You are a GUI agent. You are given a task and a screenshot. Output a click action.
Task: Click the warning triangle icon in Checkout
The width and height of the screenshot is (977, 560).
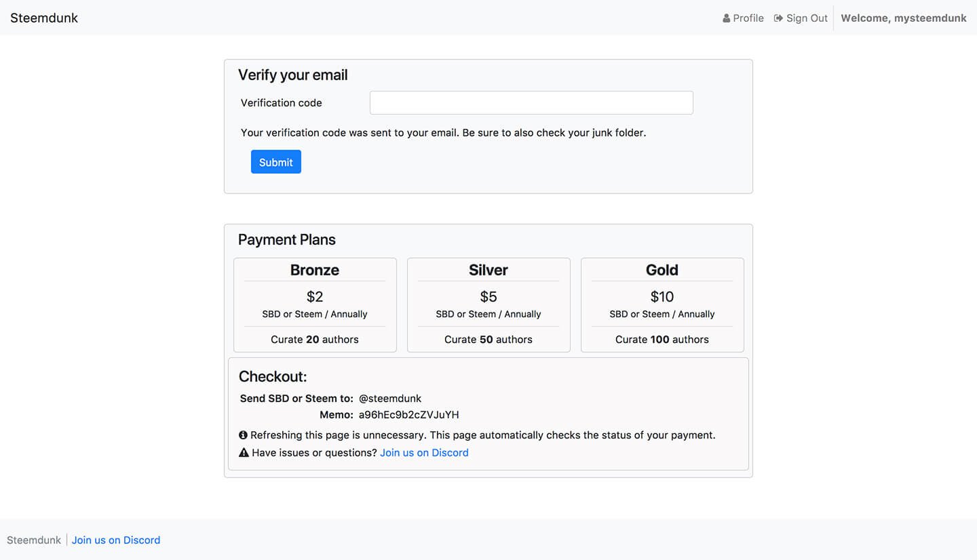244,453
